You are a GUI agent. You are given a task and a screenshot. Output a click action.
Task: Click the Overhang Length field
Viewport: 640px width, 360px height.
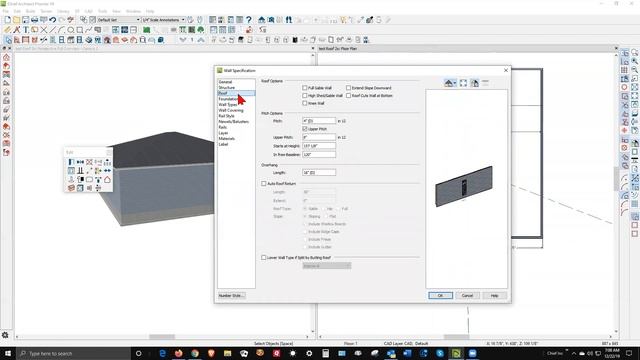(319, 173)
